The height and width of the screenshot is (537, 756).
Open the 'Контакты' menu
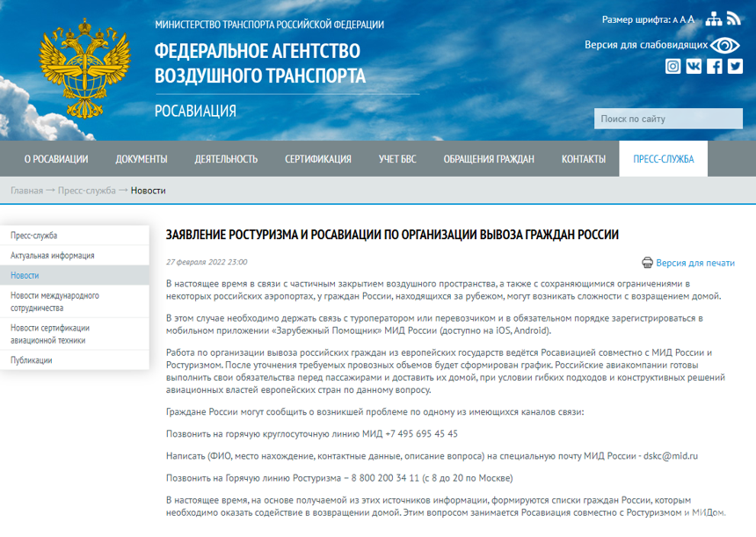(584, 159)
